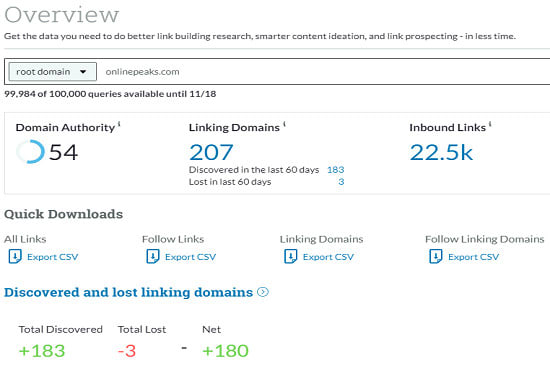
Task: Click the Discovered in the last 60 days label
Action: point(254,170)
